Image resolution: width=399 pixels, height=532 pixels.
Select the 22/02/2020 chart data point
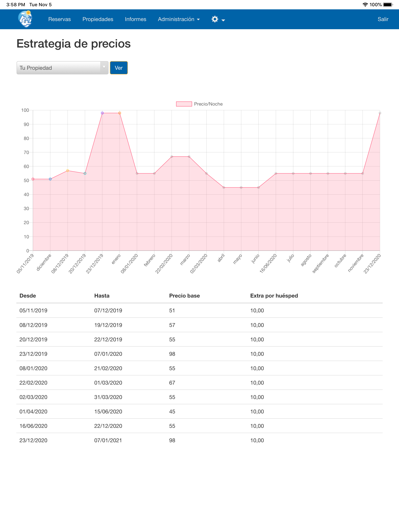[x=172, y=157]
